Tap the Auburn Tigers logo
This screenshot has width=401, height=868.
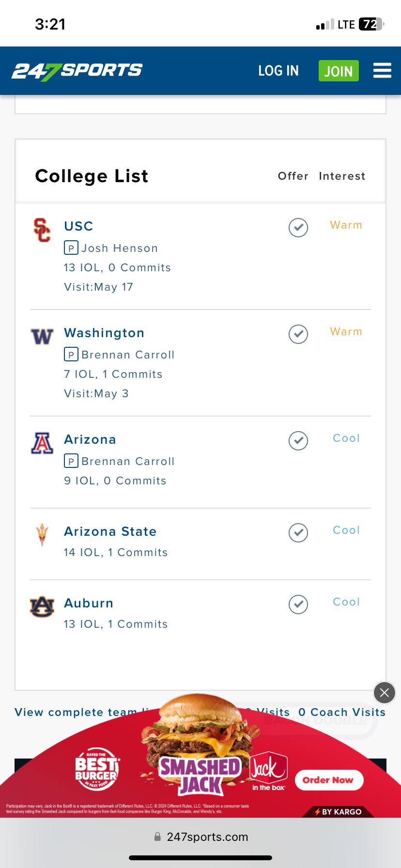pyautogui.click(x=42, y=606)
